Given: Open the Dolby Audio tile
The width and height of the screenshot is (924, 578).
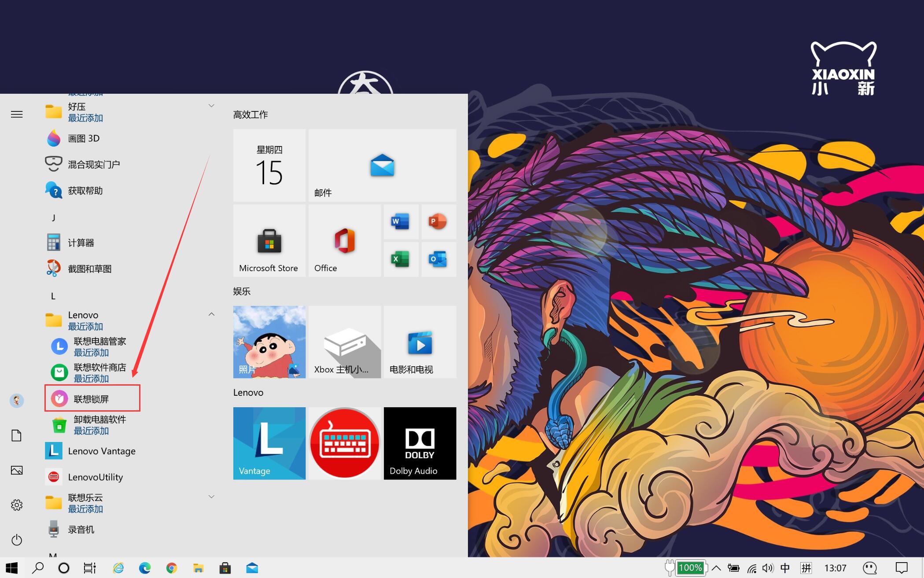Looking at the screenshot, I should pyautogui.click(x=420, y=443).
